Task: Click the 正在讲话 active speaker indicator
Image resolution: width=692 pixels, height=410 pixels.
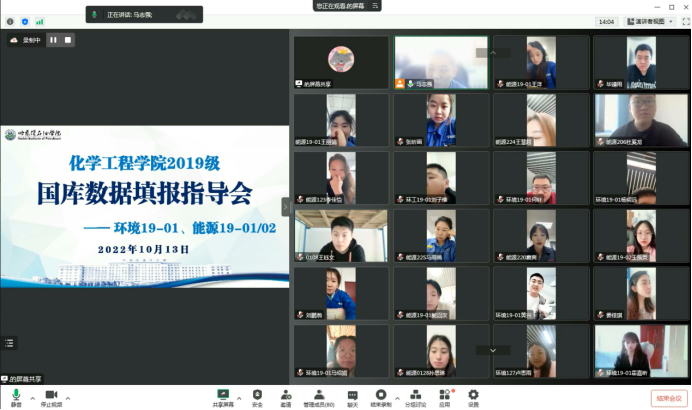Action: click(144, 15)
